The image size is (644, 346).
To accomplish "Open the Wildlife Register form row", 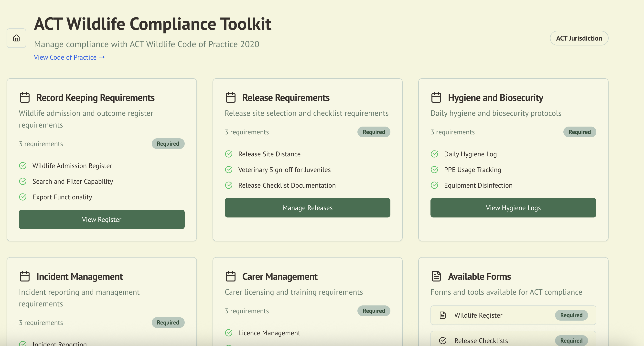I will pos(513,315).
